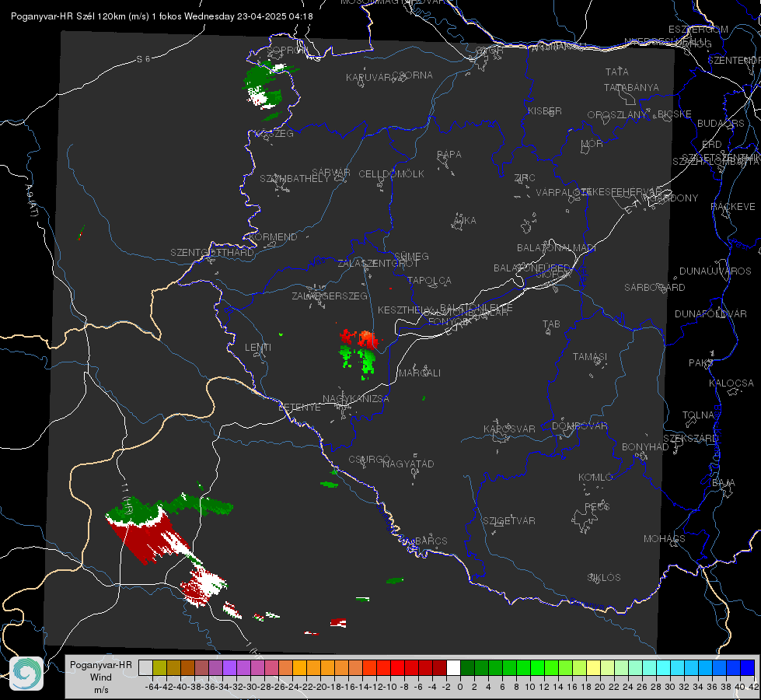Click the DOMBOVAR town label

pos(579,426)
